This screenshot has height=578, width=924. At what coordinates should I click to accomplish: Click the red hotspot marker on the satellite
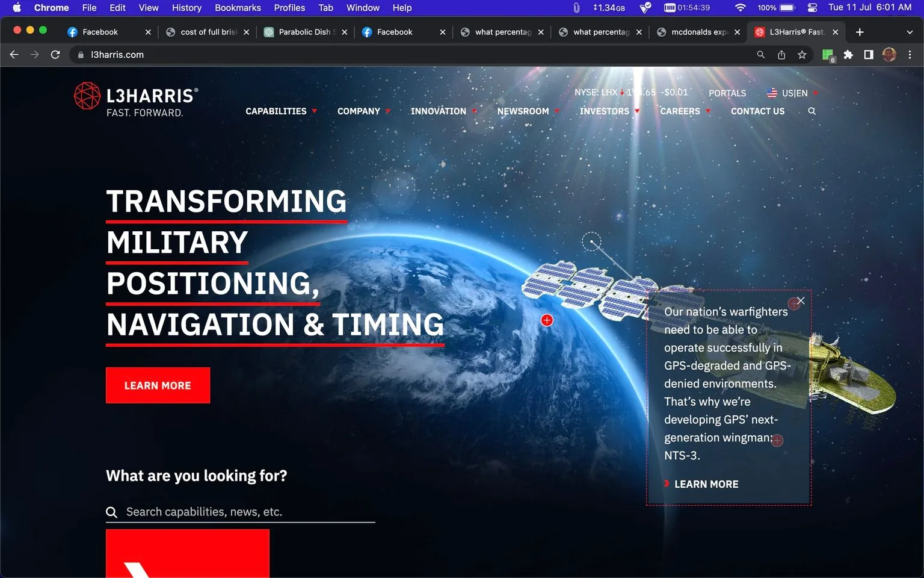point(546,320)
